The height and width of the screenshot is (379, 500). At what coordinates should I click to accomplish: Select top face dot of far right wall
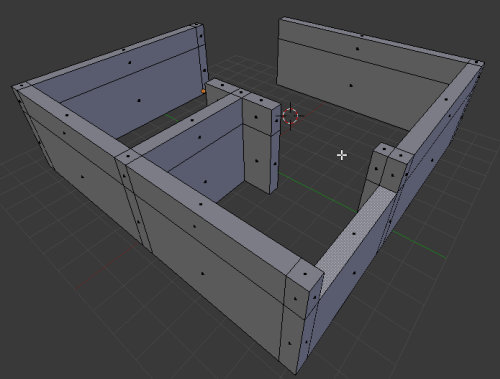click(x=446, y=99)
